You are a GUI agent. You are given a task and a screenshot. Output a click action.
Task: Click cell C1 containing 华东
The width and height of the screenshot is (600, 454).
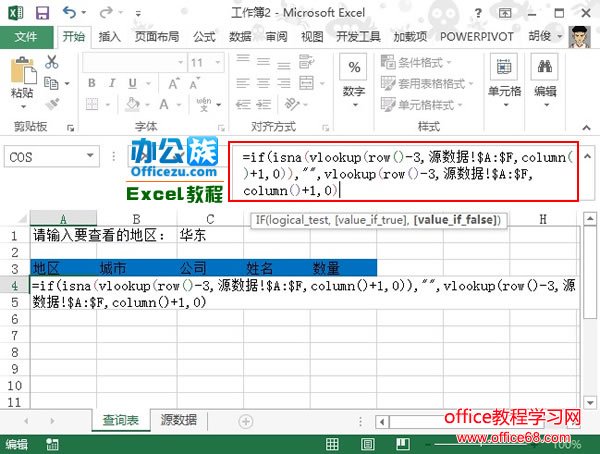point(210,235)
